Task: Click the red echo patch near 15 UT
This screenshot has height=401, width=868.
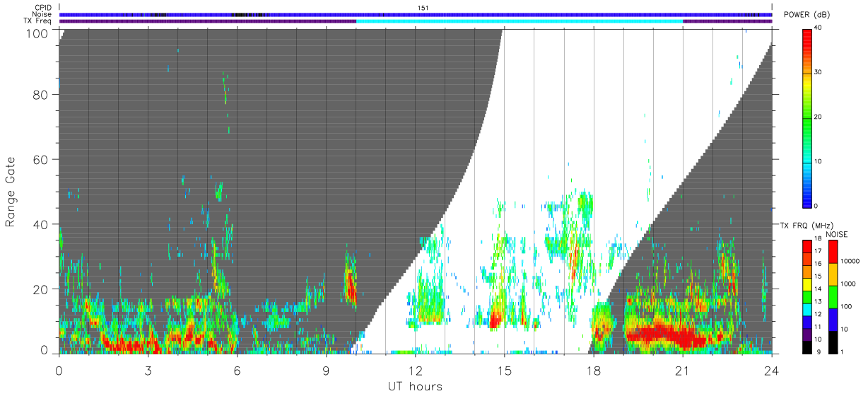Action: pos(495,320)
